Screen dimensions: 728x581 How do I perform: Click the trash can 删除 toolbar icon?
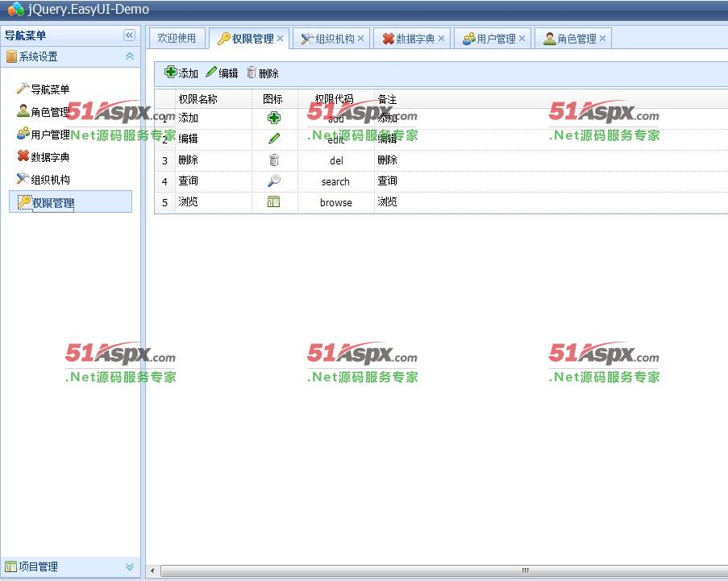click(252, 72)
